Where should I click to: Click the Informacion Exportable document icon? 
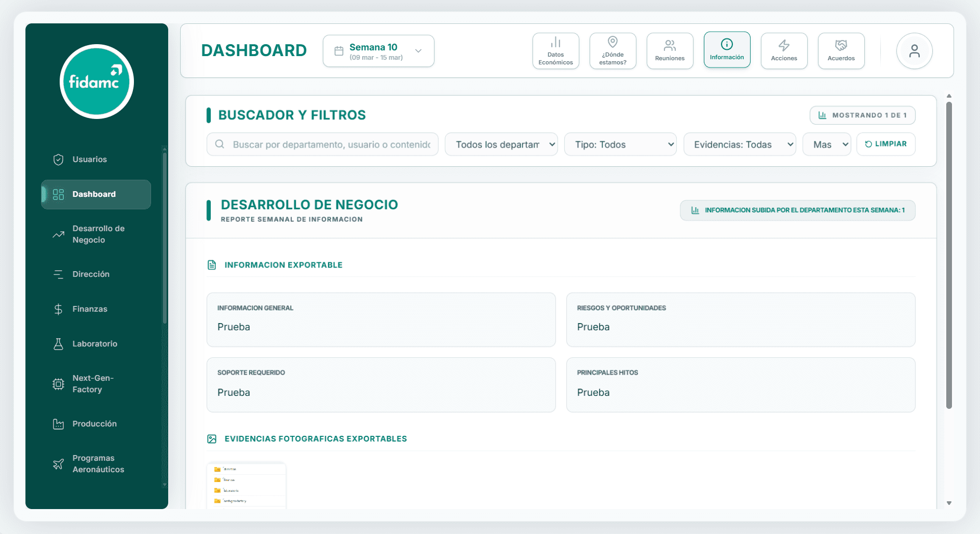click(212, 265)
